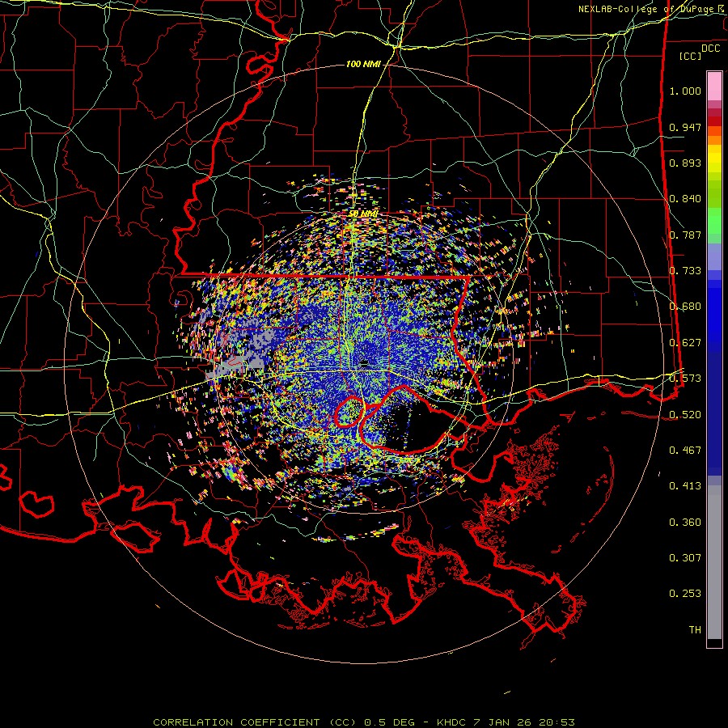Select the 0.787 legend value
This screenshot has height=728, width=728.
(x=685, y=235)
